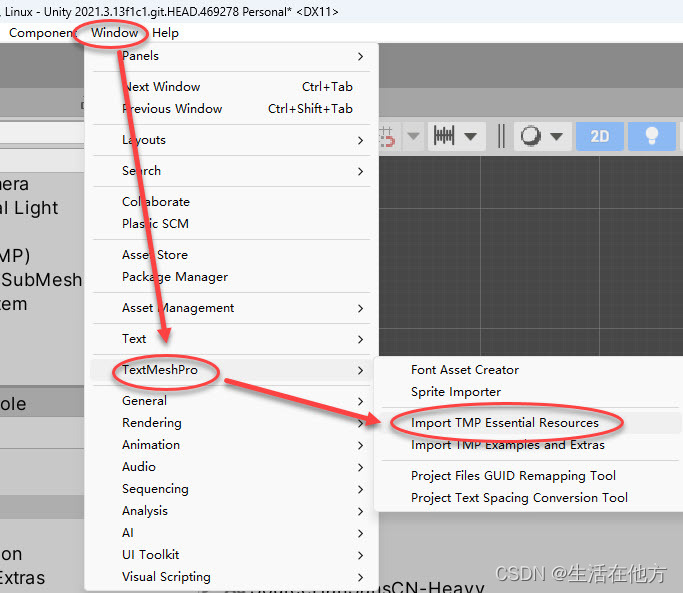Select Previous Window menu entry

point(231,108)
